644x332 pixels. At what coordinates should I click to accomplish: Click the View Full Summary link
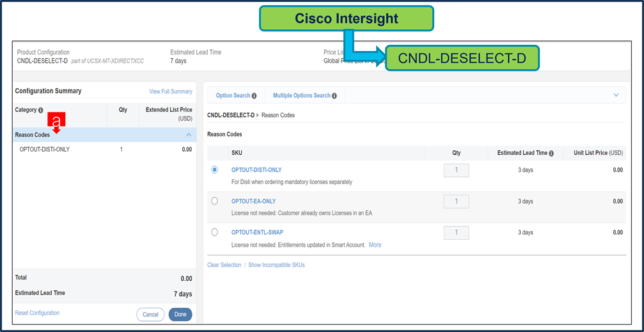click(171, 91)
